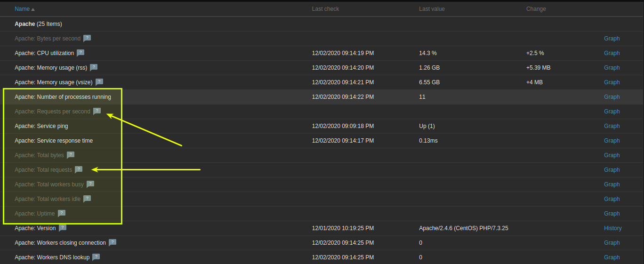The image size is (644, 264).
Task: Collapse the Apache (25 Items) group header
Action: (38, 24)
